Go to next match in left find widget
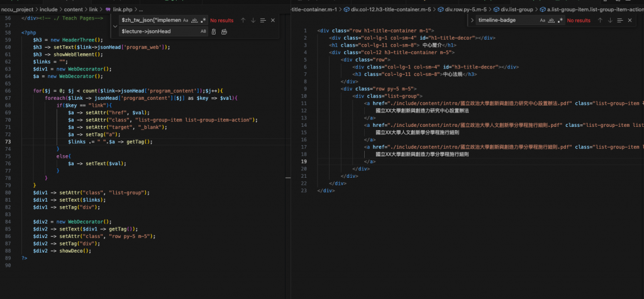The image size is (644, 299). (253, 20)
